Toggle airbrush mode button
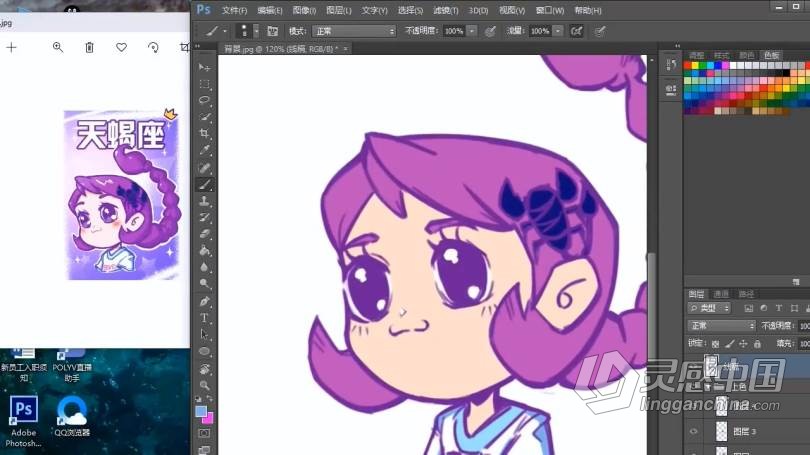Viewport: 810px width, 455px height. pyautogui.click(x=577, y=31)
